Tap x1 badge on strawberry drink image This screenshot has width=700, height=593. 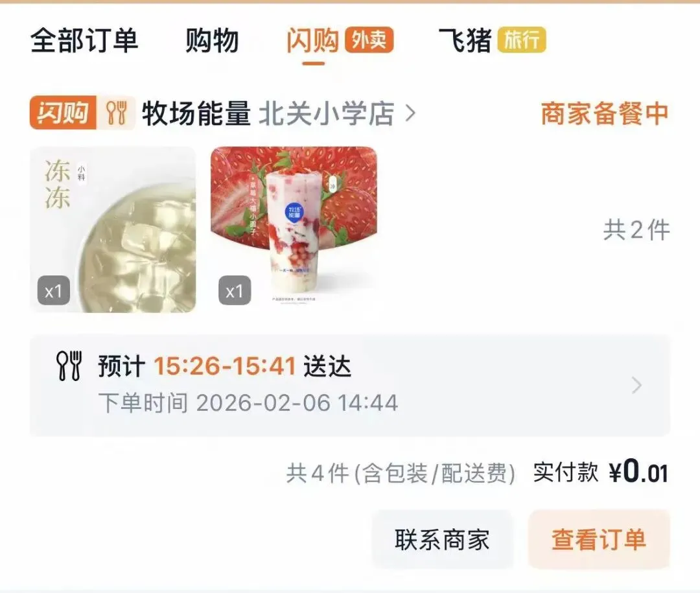pos(235,291)
